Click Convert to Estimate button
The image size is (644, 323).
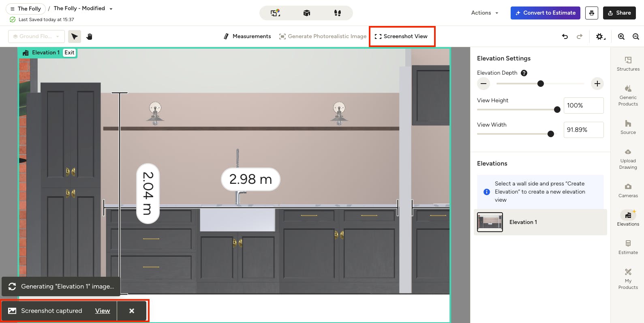546,13
